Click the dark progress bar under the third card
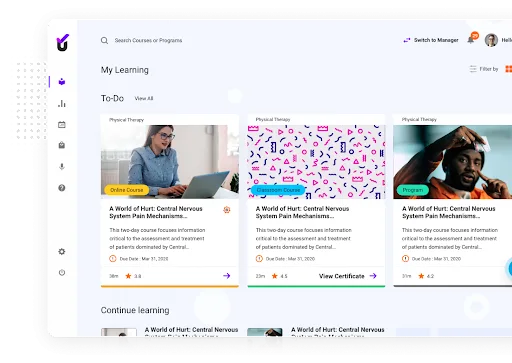This screenshot has height=363, width=512. click(453, 286)
